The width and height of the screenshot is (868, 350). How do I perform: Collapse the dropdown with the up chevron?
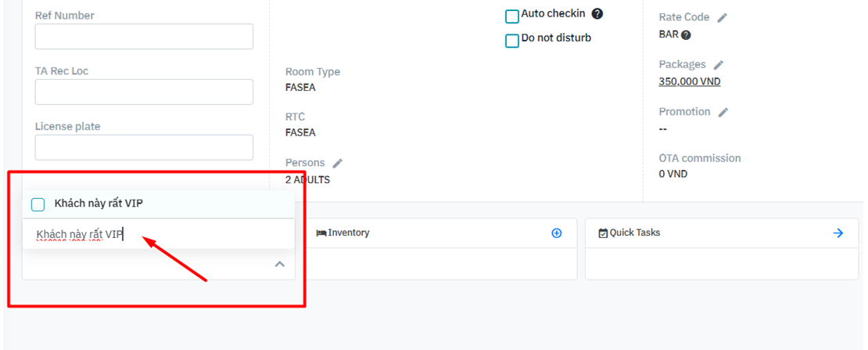tap(279, 265)
